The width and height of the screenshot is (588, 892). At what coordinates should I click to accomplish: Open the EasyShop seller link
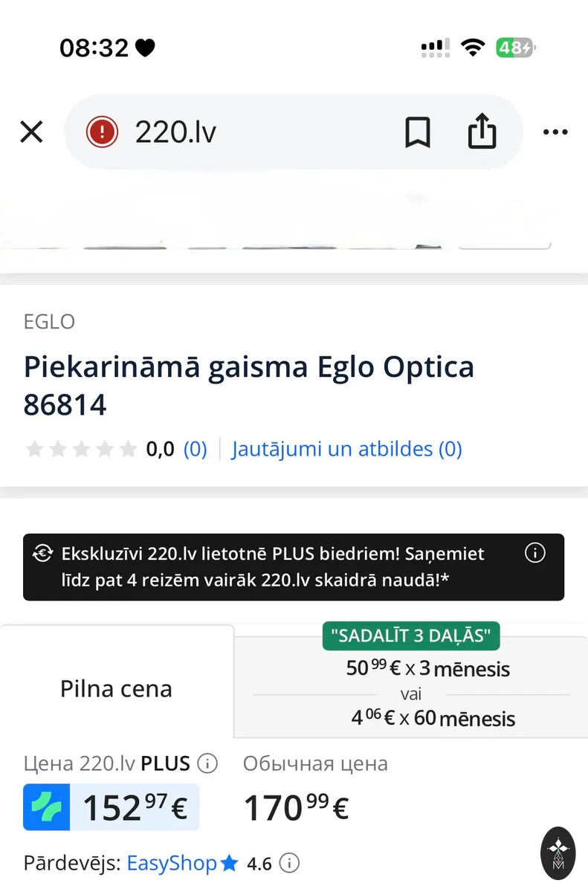[x=172, y=863]
